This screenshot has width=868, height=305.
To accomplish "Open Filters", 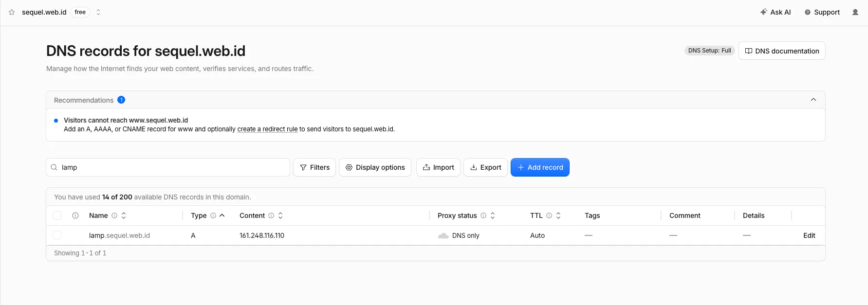I will click(x=314, y=167).
